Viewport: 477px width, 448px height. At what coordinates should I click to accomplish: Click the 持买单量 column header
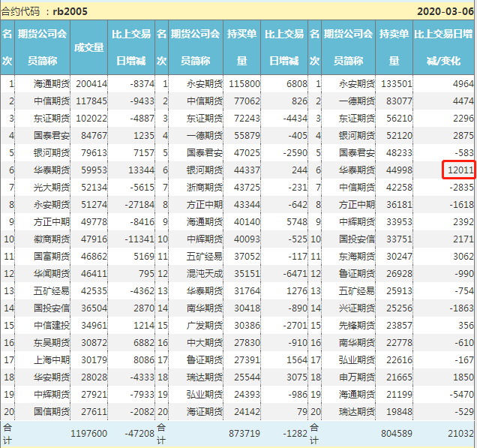click(x=241, y=47)
